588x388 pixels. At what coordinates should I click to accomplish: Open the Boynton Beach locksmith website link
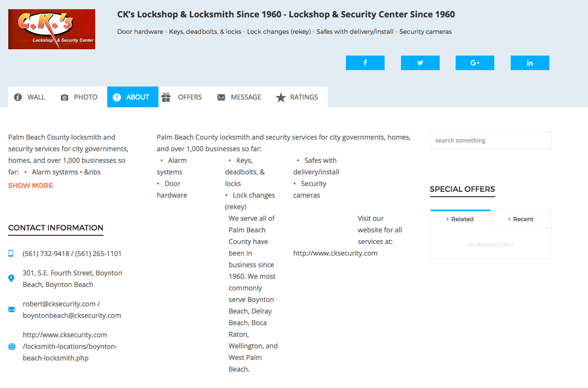point(70,346)
